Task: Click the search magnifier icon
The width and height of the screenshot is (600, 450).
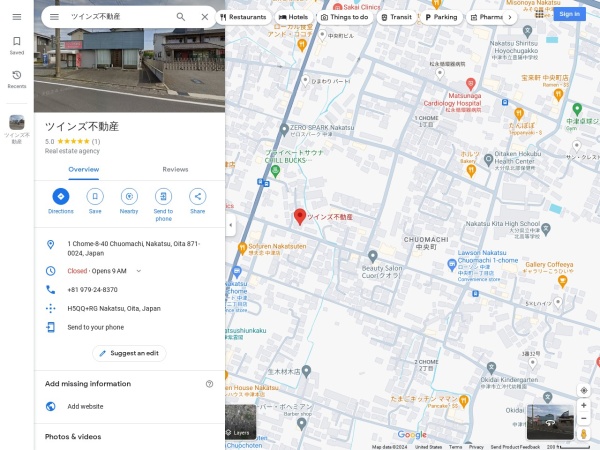Action: click(181, 17)
